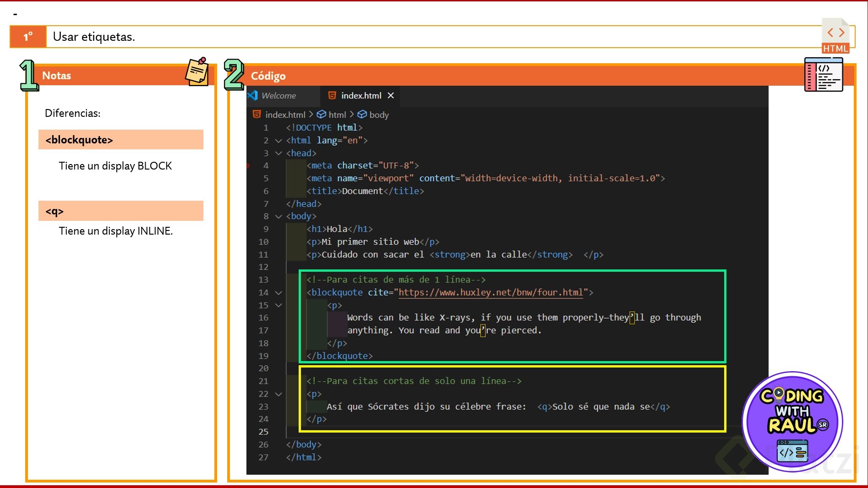Click the 'en la calle' strong text
This screenshot has width=868, height=488.
pyautogui.click(x=499, y=254)
